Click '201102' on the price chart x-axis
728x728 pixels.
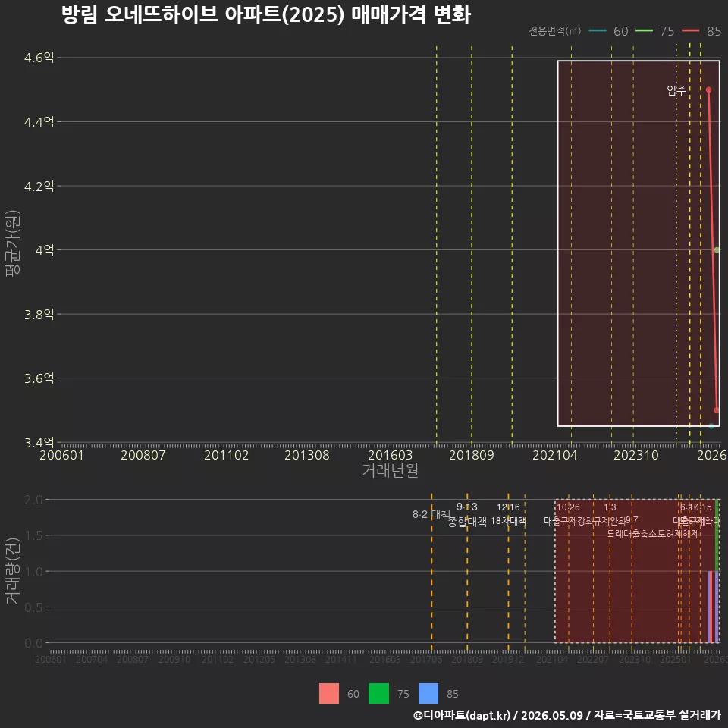227,455
